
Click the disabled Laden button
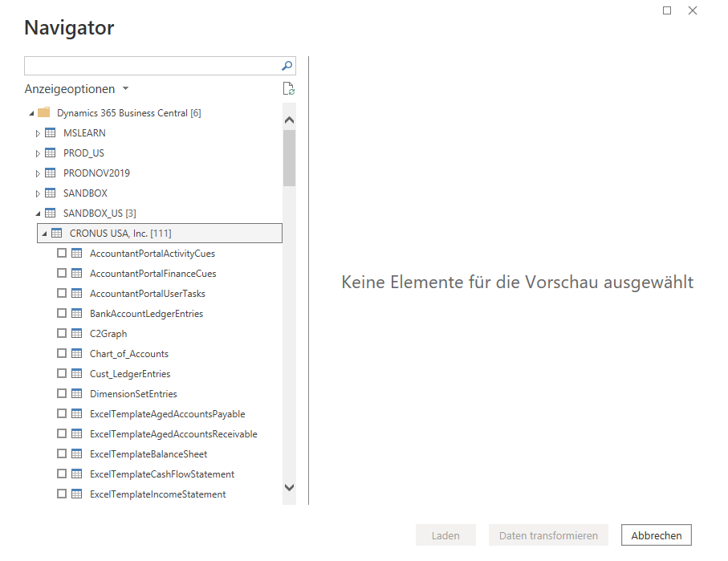445,535
